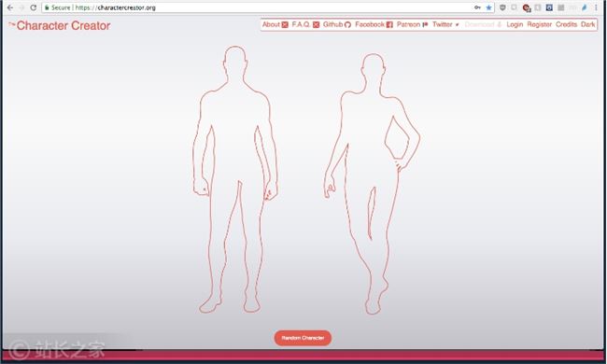Click the Random Character button
The image size is (607, 364).
coord(303,338)
